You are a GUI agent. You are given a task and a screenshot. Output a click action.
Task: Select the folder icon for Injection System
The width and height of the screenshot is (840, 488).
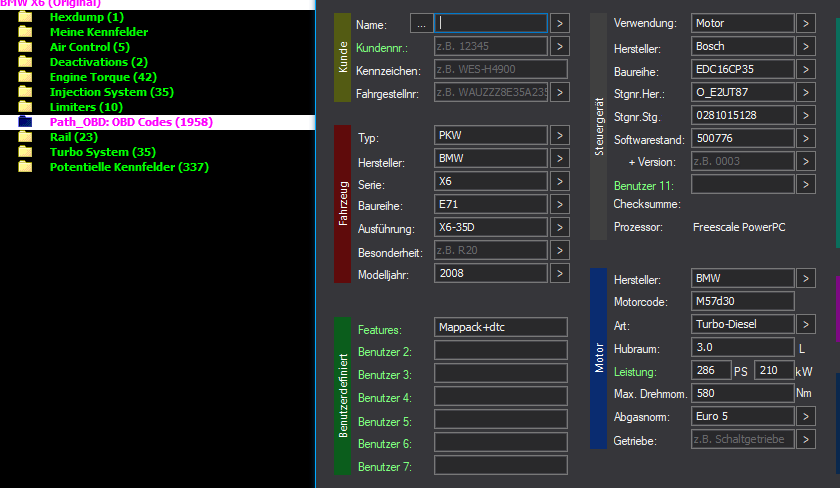click(x=25, y=92)
